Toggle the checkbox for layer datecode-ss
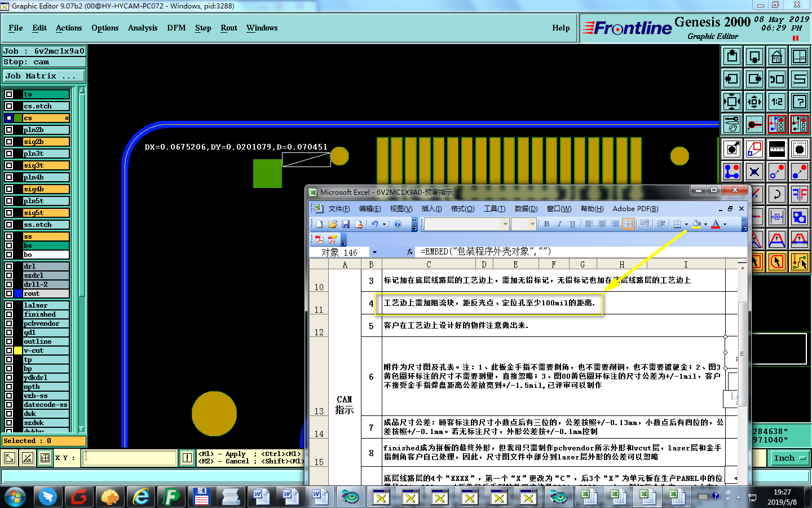 pyautogui.click(x=9, y=405)
